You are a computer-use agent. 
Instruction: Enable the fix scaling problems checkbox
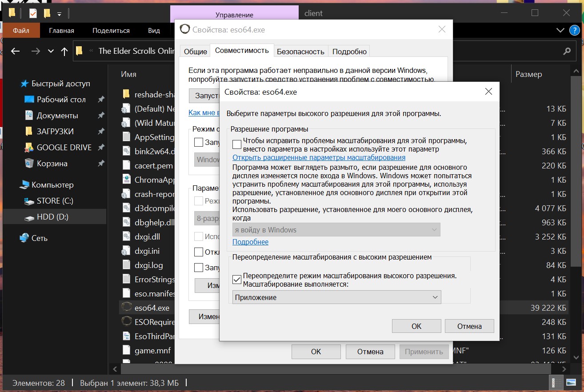tap(237, 144)
